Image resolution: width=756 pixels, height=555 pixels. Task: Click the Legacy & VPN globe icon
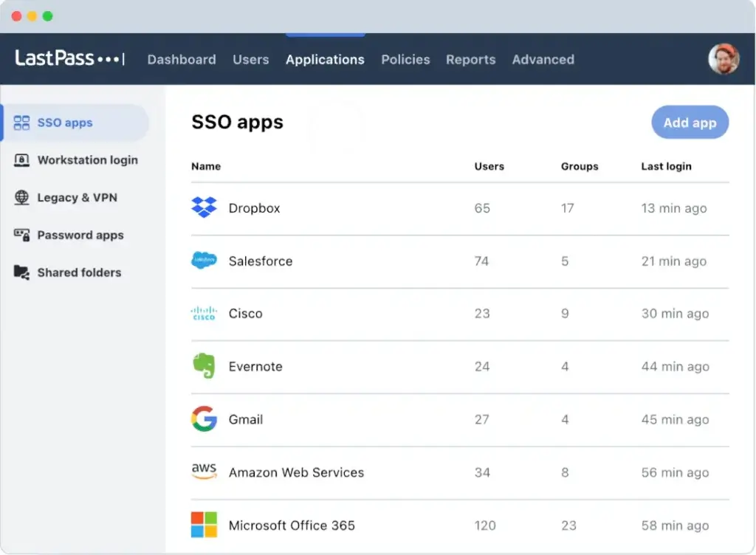coord(21,198)
